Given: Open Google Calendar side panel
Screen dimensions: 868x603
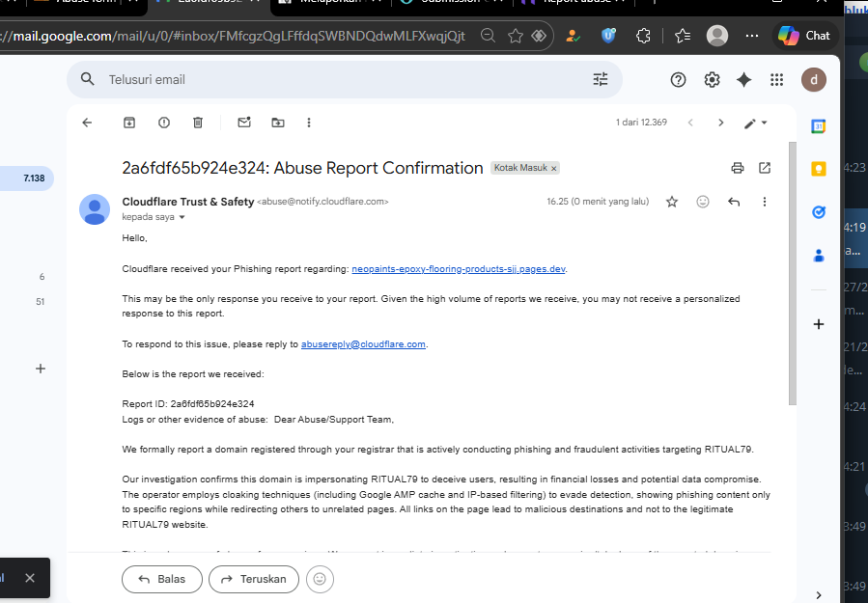Looking at the screenshot, I should pyautogui.click(x=819, y=126).
